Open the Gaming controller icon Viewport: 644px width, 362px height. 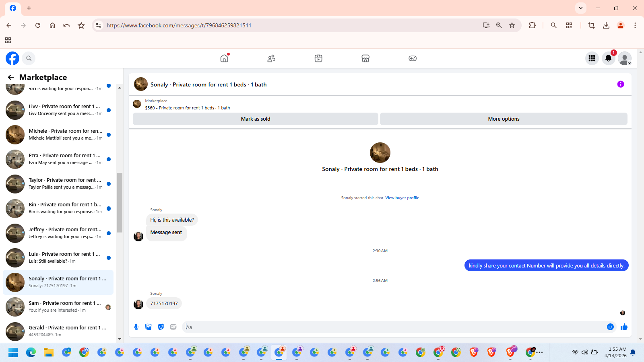tap(413, 58)
